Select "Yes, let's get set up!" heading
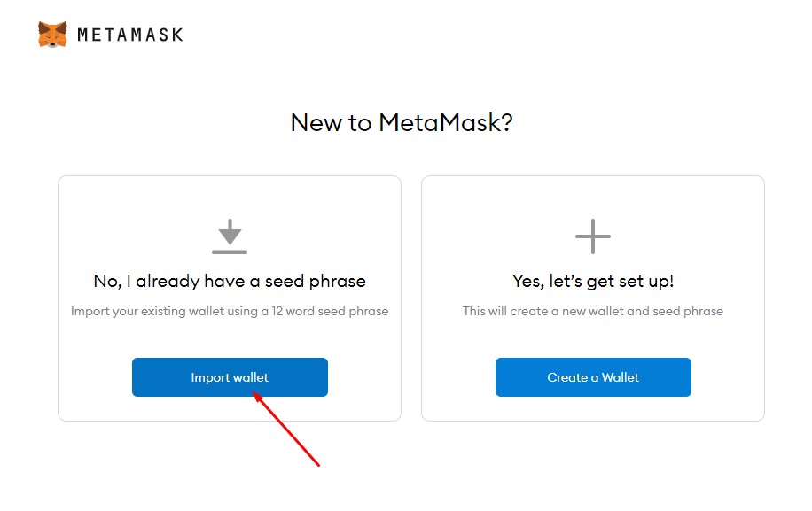 [x=593, y=281]
